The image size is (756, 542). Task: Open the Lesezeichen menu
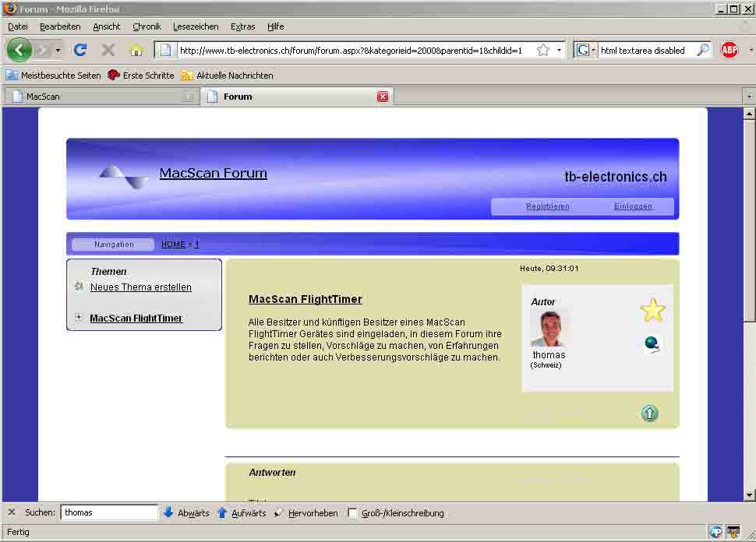pyautogui.click(x=196, y=26)
